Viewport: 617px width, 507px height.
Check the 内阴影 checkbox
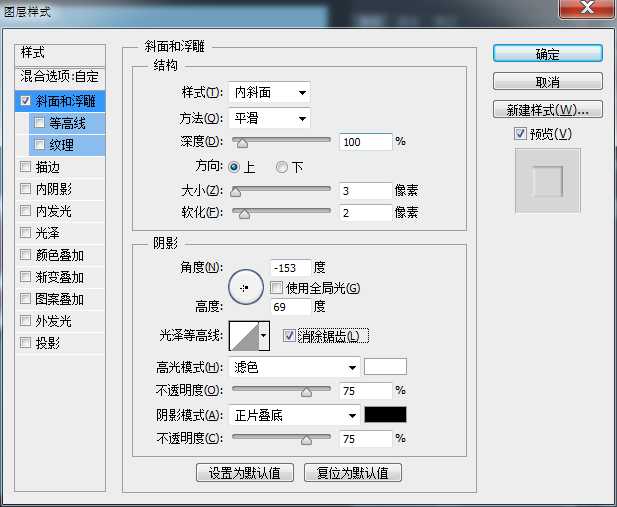point(26,189)
